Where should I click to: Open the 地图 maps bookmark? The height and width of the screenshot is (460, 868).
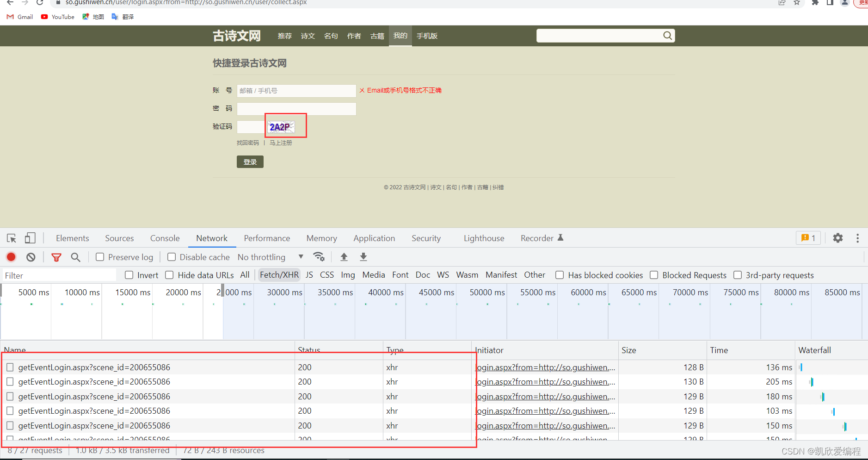click(x=93, y=17)
